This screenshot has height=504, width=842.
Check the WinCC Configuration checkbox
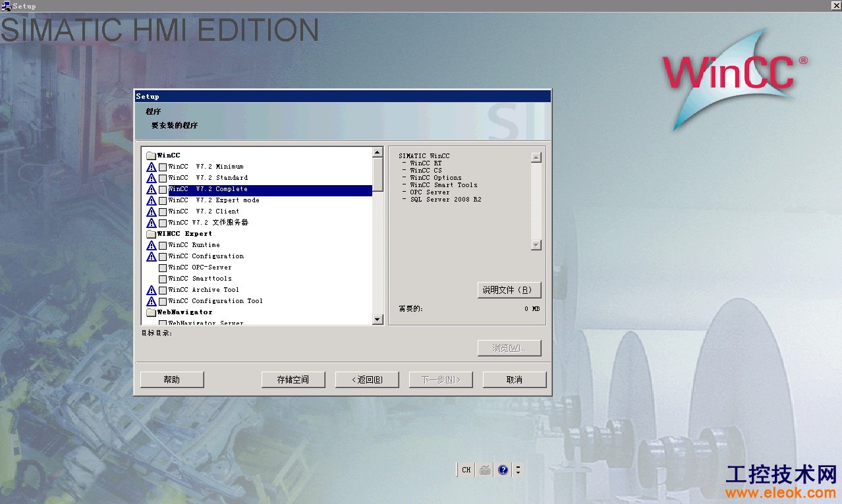(x=163, y=257)
